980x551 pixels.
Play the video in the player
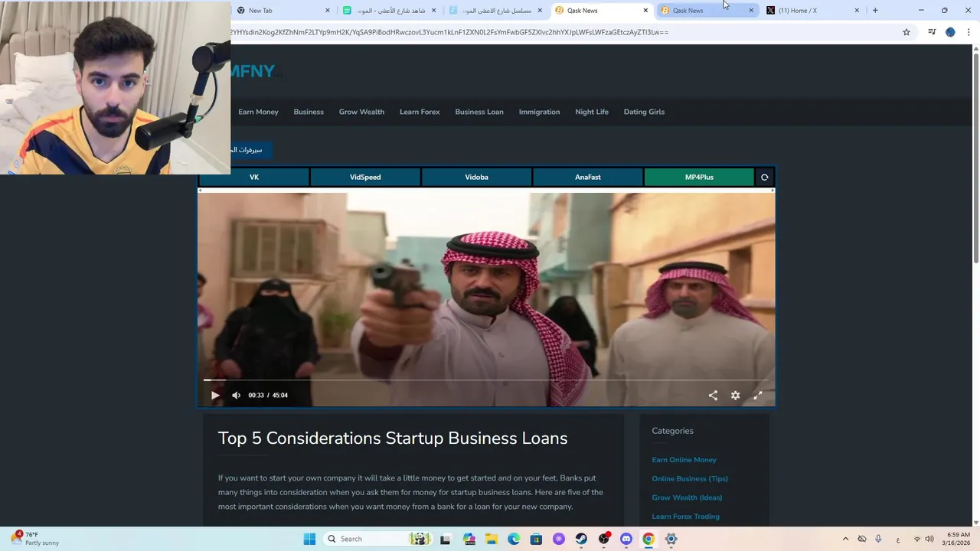tap(215, 396)
